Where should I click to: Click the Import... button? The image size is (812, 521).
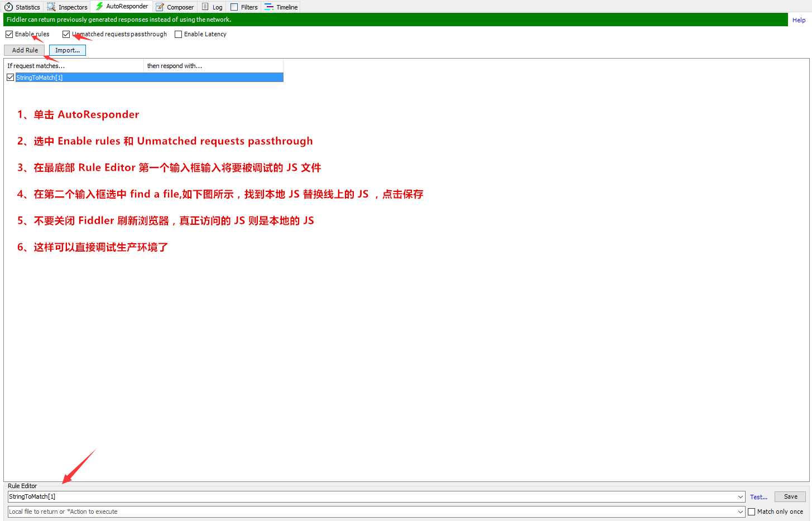coord(68,50)
